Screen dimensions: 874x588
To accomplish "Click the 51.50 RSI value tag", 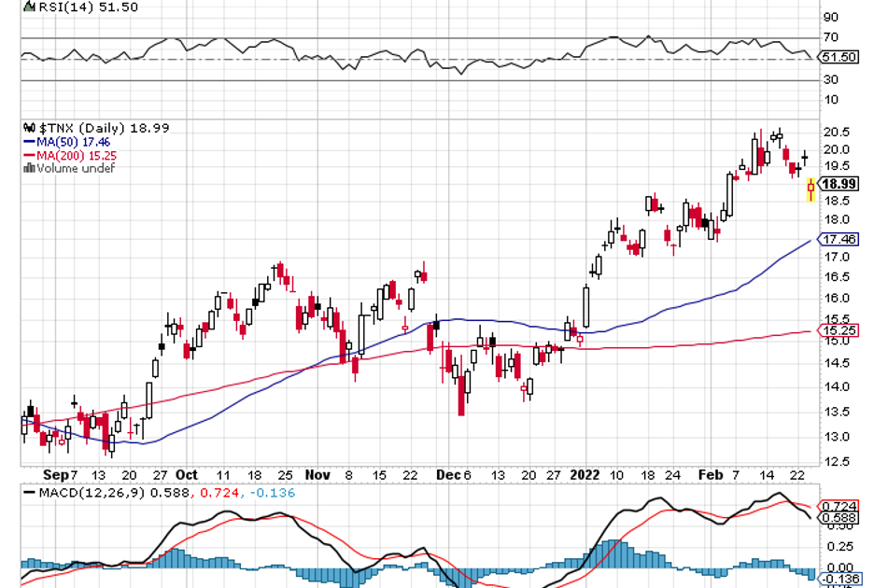I will tap(839, 57).
